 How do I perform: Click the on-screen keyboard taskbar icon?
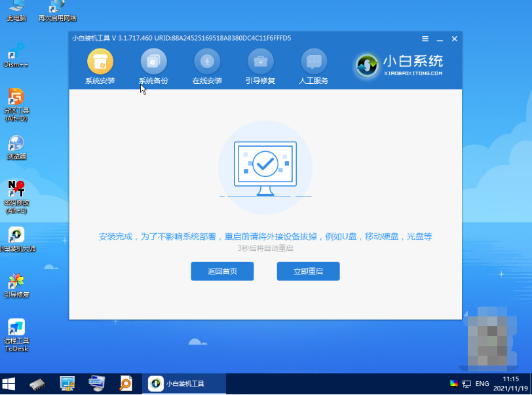click(97, 384)
